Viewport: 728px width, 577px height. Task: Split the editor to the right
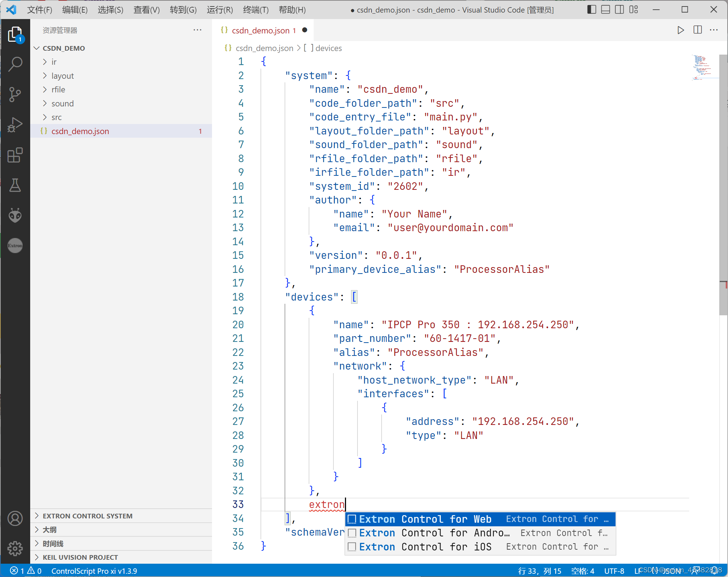click(x=697, y=30)
